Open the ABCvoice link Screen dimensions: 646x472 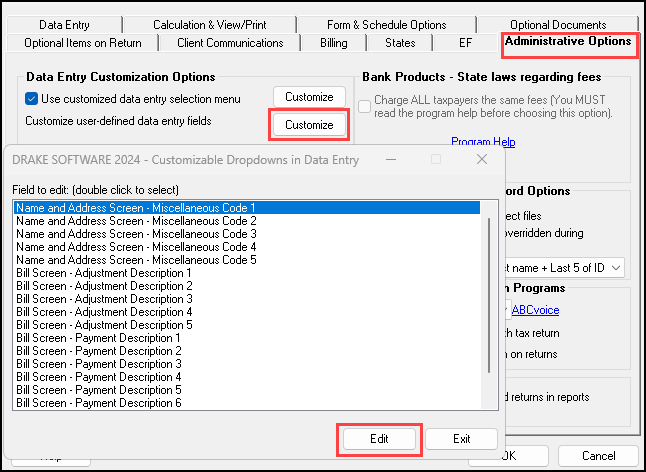[535, 311]
